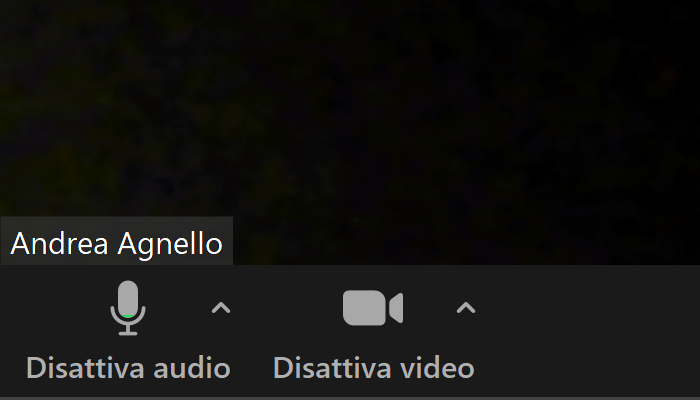Screen dimensions: 700x400
Task: Click the word "video" under the camera
Action: (437, 368)
